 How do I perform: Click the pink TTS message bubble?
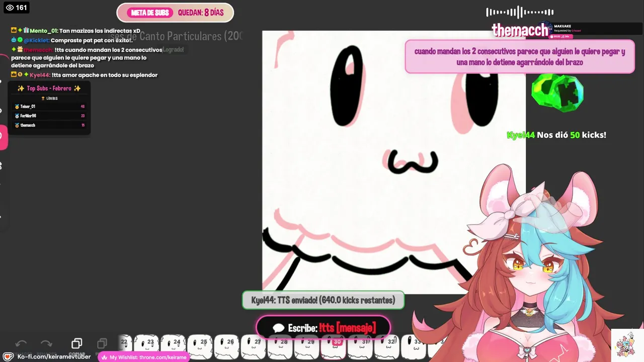coord(520,57)
